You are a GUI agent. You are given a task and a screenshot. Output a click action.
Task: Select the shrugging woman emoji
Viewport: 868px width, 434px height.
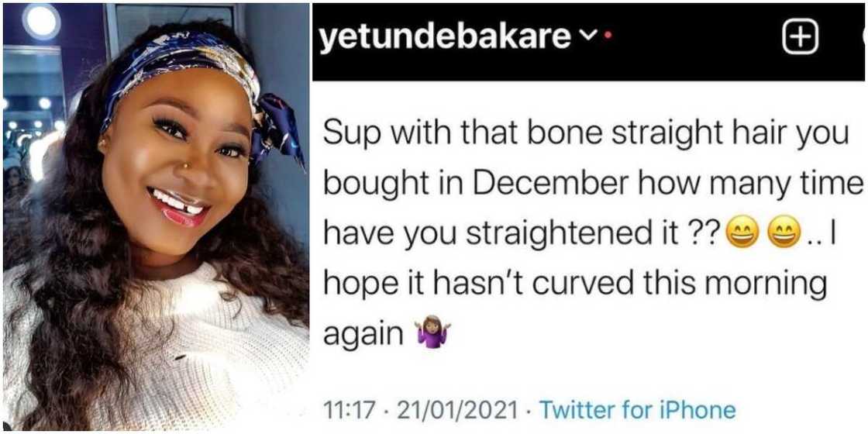point(432,334)
